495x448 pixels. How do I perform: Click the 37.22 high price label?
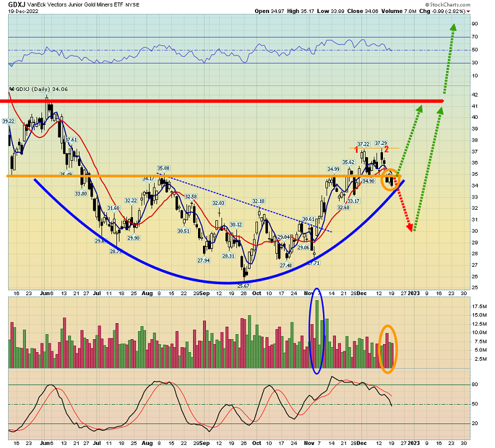(363, 144)
